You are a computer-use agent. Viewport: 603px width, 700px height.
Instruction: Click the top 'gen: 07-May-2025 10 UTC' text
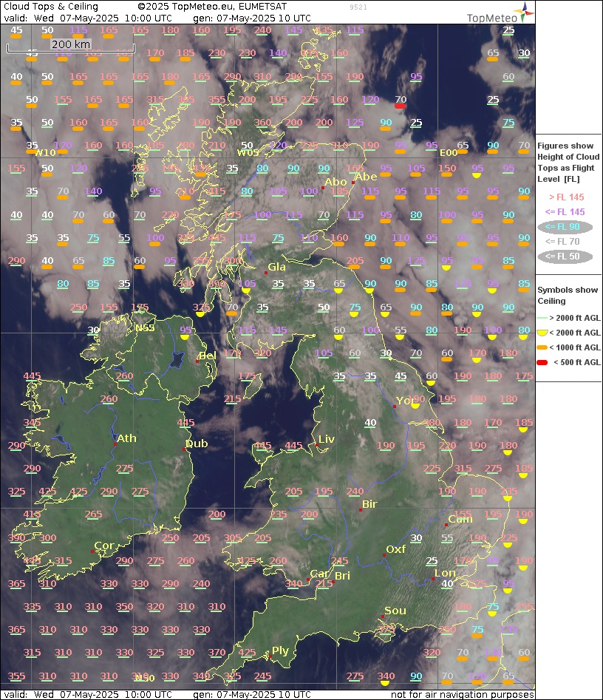(x=252, y=18)
